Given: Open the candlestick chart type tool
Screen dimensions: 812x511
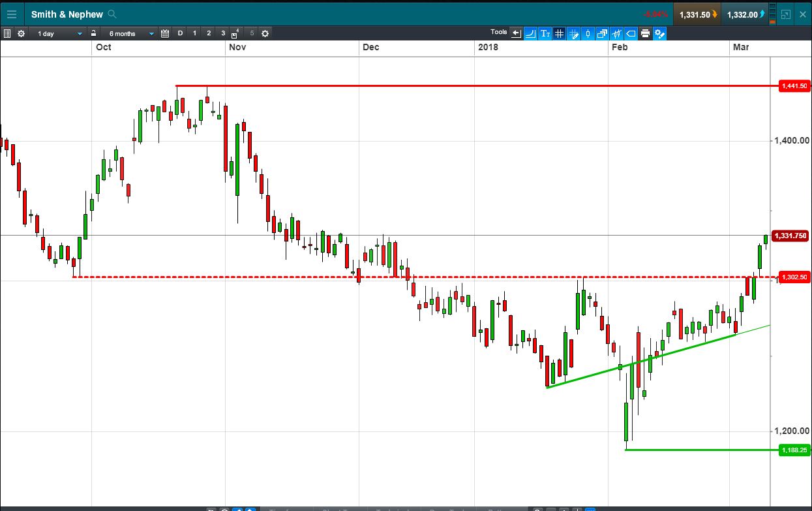Looking at the screenshot, I should pos(588,33).
